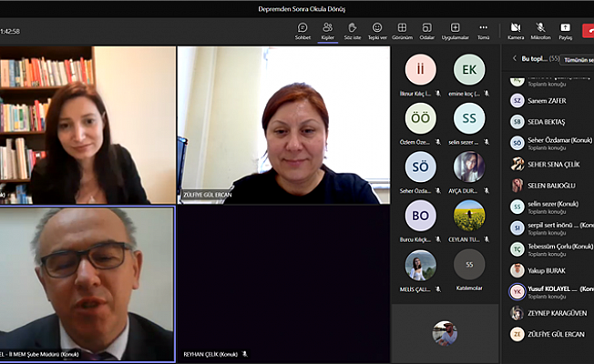
Task: Raise hand with Söz iste
Action: tap(352, 30)
